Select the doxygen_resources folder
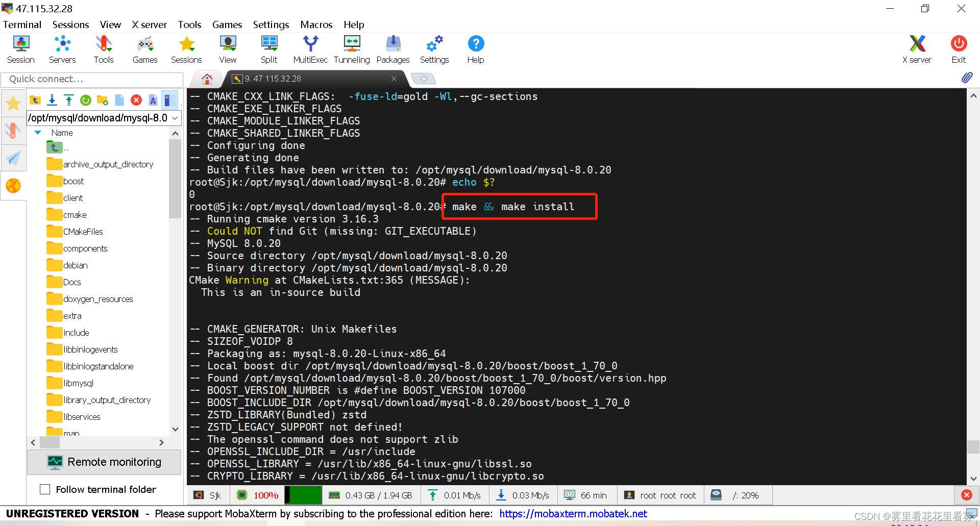980x526 pixels. coord(90,299)
